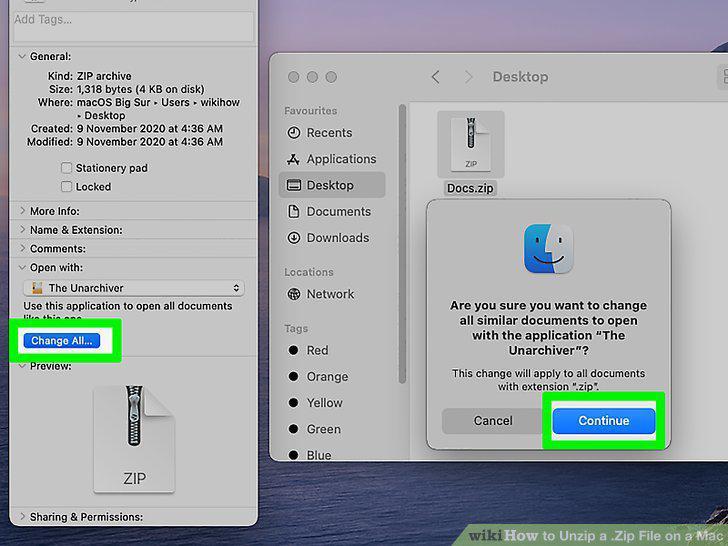Collapse the General section
The height and width of the screenshot is (546, 728).
coord(21,57)
